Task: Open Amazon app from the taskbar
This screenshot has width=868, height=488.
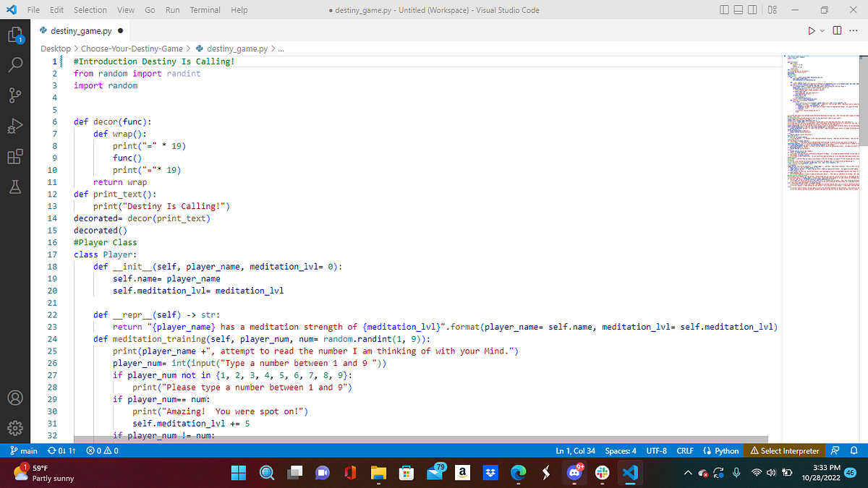Action: [x=463, y=473]
